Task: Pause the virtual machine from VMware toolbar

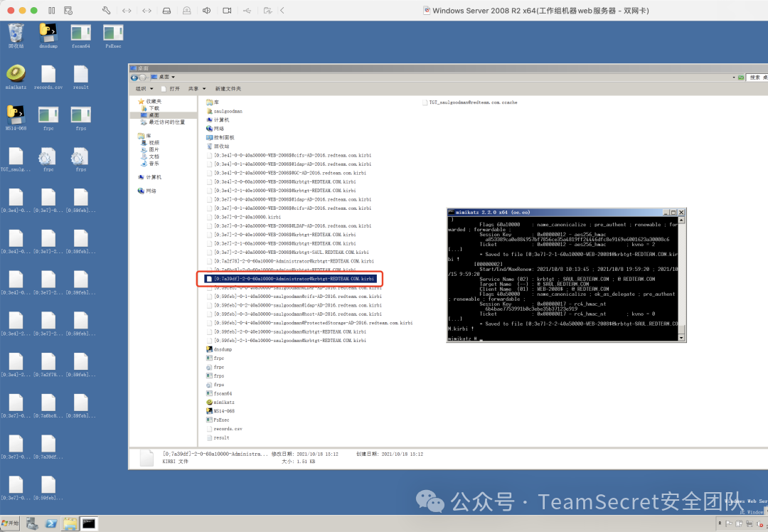Action: point(52,10)
